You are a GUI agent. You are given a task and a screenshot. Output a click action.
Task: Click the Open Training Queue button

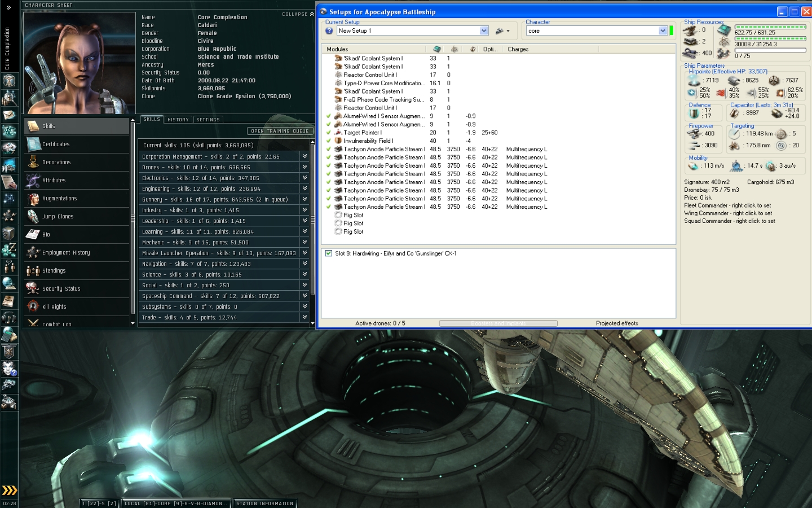pos(280,131)
